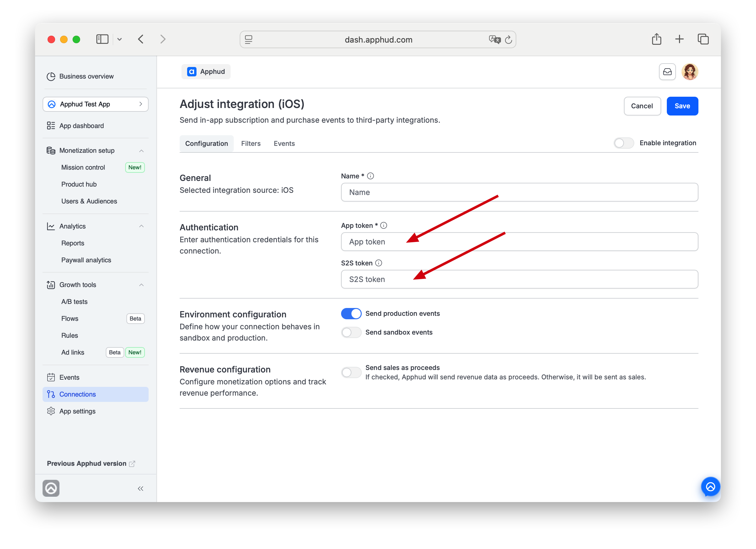Click the reader view icon in address bar

(249, 40)
